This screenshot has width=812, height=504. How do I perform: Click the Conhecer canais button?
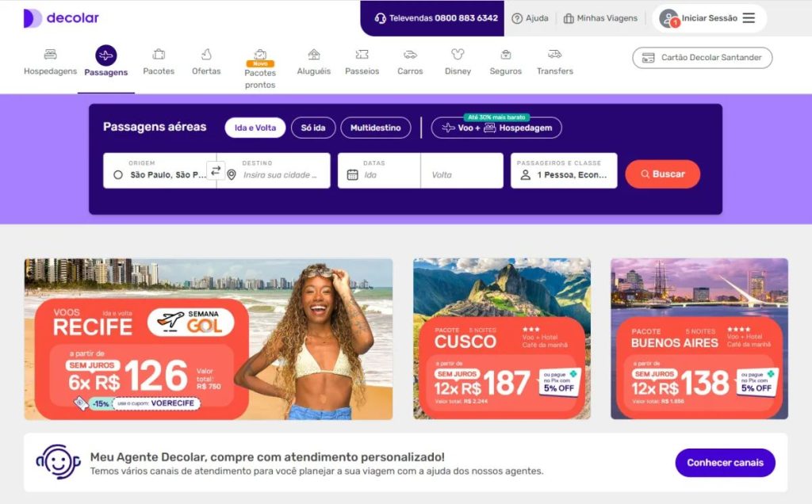(x=725, y=463)
